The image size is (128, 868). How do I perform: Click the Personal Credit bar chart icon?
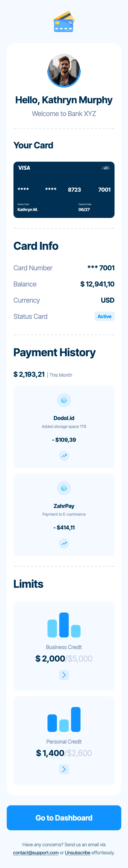tap(64, 719)
